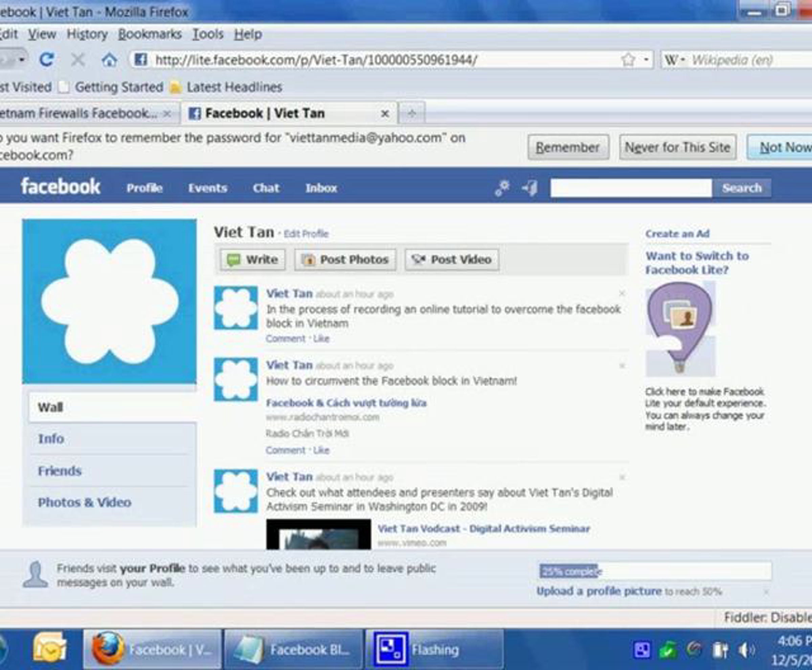The height and width of the screenshot is (670, 812).
Task: Open a new tab with plus icon
Action: 412,113
